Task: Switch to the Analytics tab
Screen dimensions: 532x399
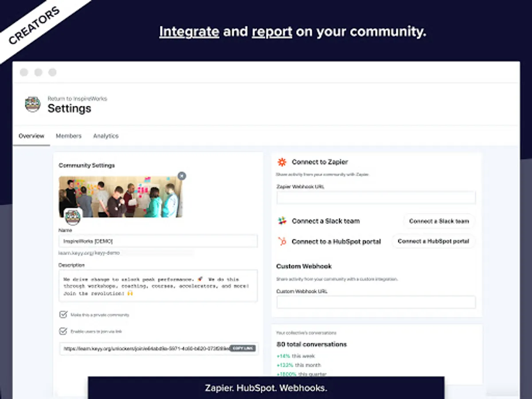Action: pos(106,136)
